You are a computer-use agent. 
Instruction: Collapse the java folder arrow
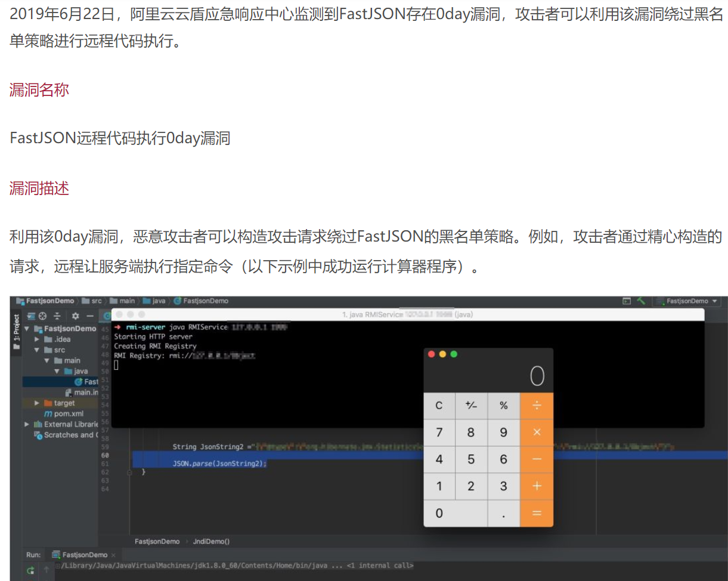point(57,371)
